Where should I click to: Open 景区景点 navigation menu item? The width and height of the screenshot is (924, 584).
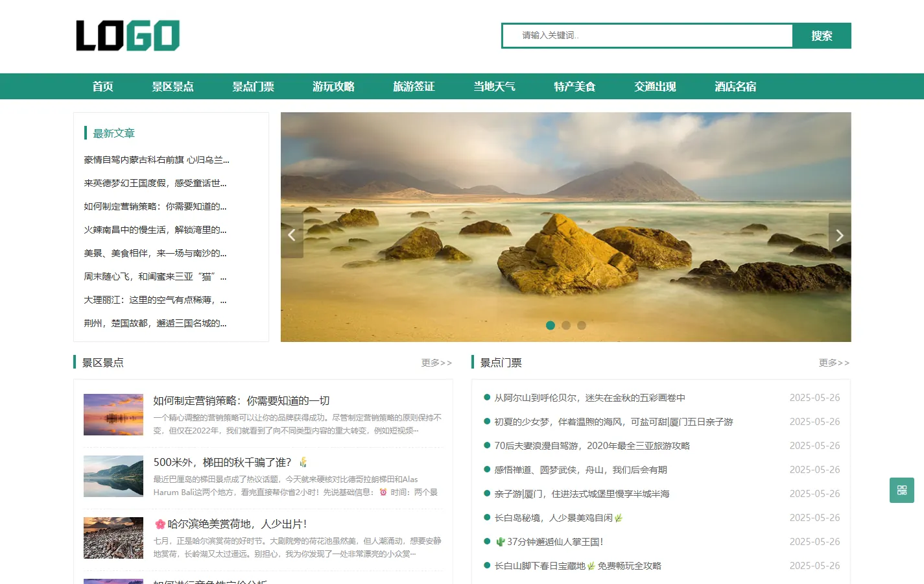(172, 86)
